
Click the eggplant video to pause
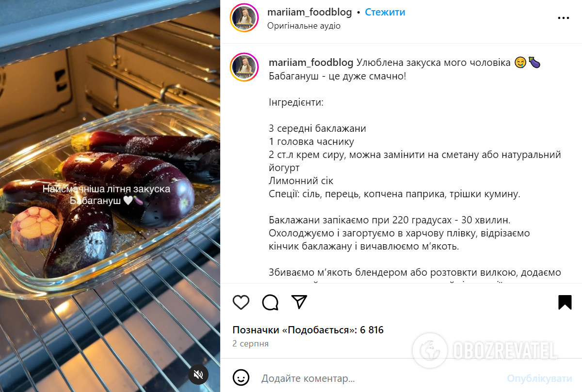click(110, 196)
